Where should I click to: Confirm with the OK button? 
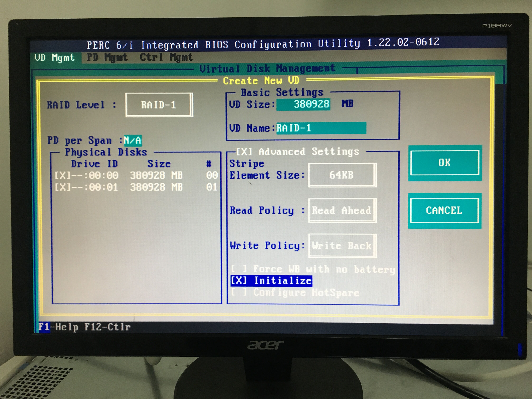tap(445, 163)
